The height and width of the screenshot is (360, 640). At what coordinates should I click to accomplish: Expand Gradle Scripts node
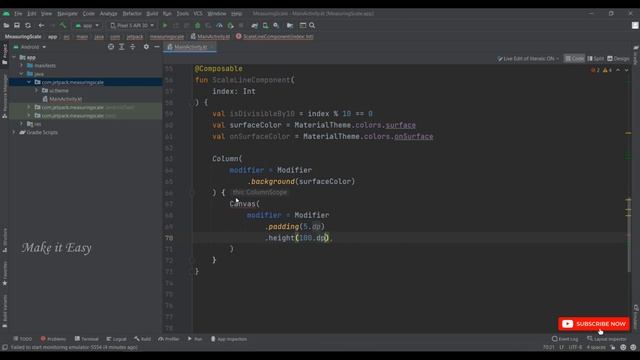coord(14,132)
